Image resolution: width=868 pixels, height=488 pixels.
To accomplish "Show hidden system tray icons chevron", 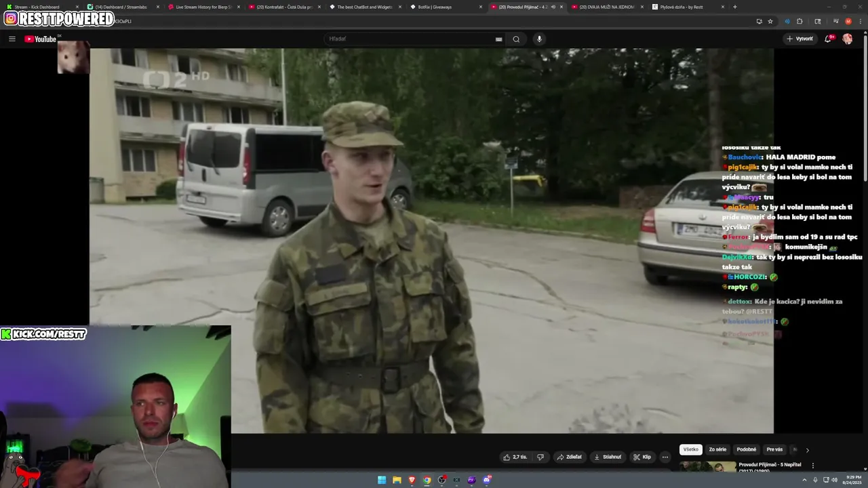I will (805, 480).
